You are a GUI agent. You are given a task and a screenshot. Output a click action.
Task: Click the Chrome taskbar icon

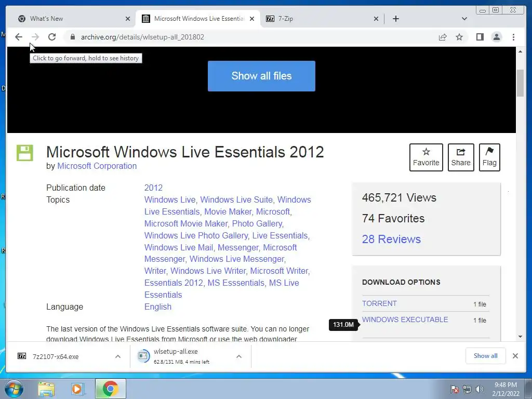[x=111, y=389]
